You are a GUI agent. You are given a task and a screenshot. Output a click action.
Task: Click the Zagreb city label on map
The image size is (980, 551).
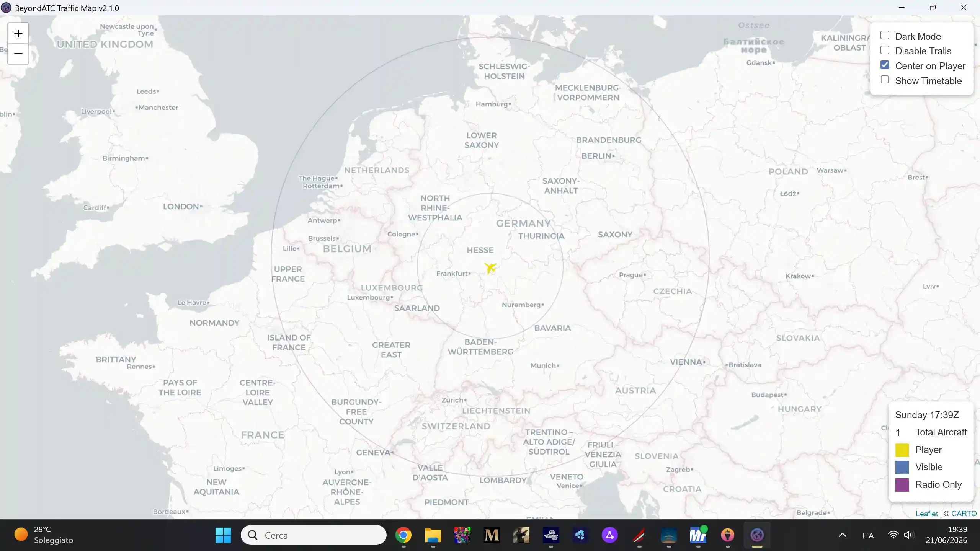[678, 469]
